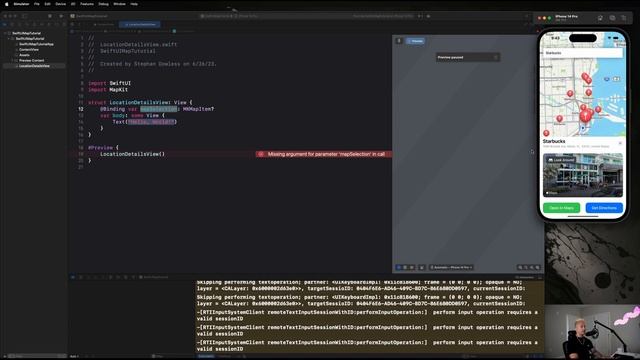Viewport: 640px width, 360px height.
Task: Pin the canvas preview
Action: (x=399, y=41)
